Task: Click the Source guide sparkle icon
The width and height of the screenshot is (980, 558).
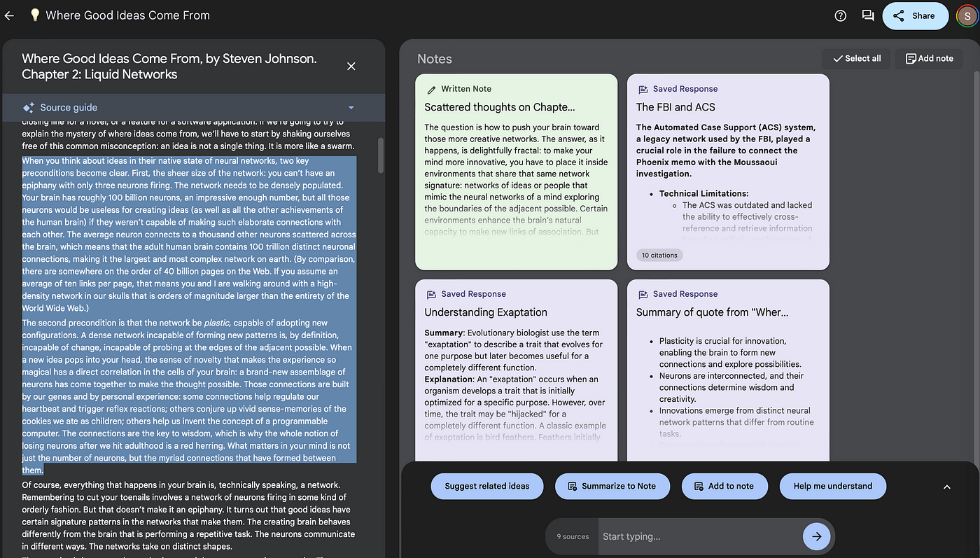Action: [28, 108]
